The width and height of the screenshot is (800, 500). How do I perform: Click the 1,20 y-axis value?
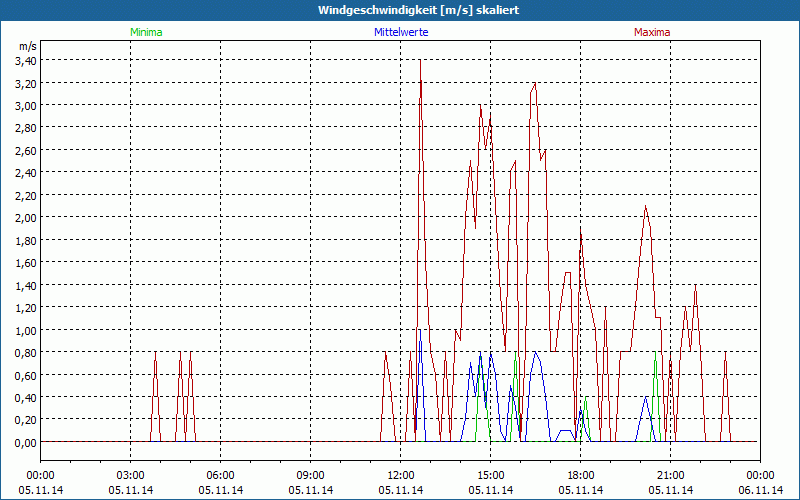point(26,308)
